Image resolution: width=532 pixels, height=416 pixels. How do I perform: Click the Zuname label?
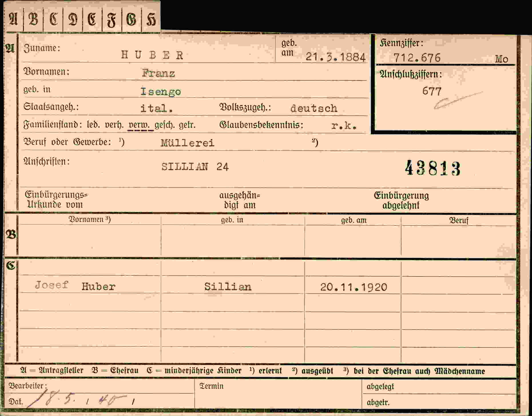click(x=42, y=48)
